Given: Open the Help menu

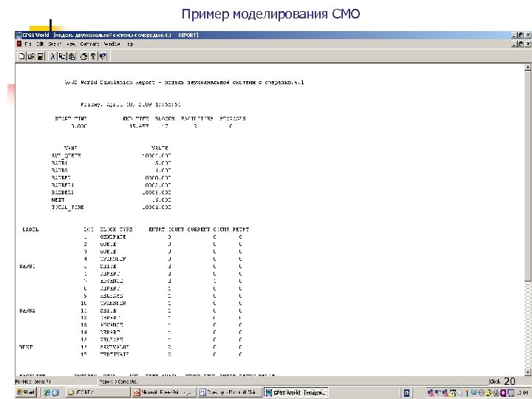Looking at the screenshot, I should coord(130,44).
